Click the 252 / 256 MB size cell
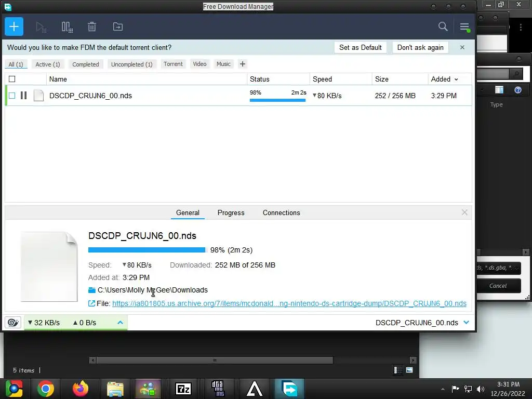Image resolution: width=532 pixels, height=399 pixels. pos(395,96)
